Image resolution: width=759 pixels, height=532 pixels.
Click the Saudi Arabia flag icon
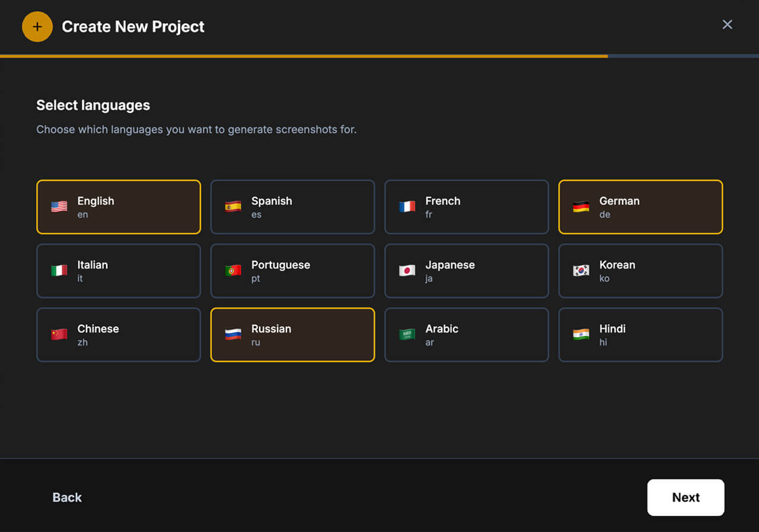pyautogui.click(x=407, y=335)
